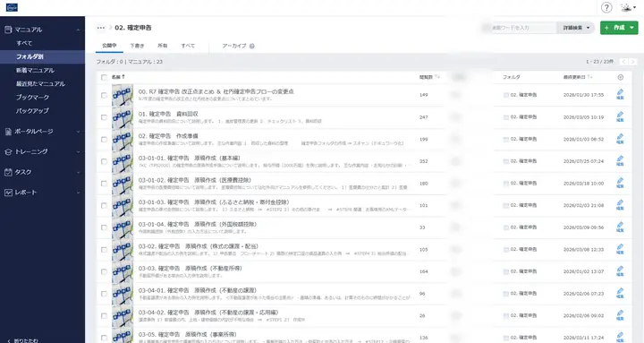
Task: Expand the トレーニング sidebar section
Action: (x=78, y=151)
